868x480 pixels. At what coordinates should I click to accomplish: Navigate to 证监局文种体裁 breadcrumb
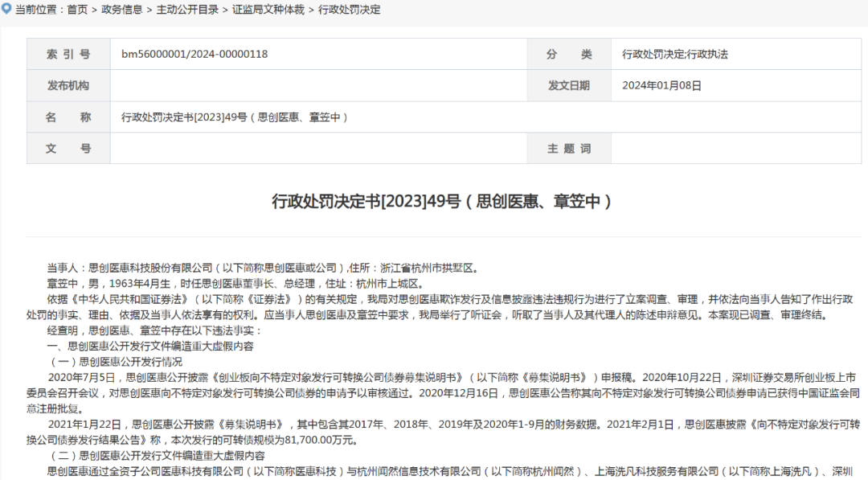click(268, 10)
